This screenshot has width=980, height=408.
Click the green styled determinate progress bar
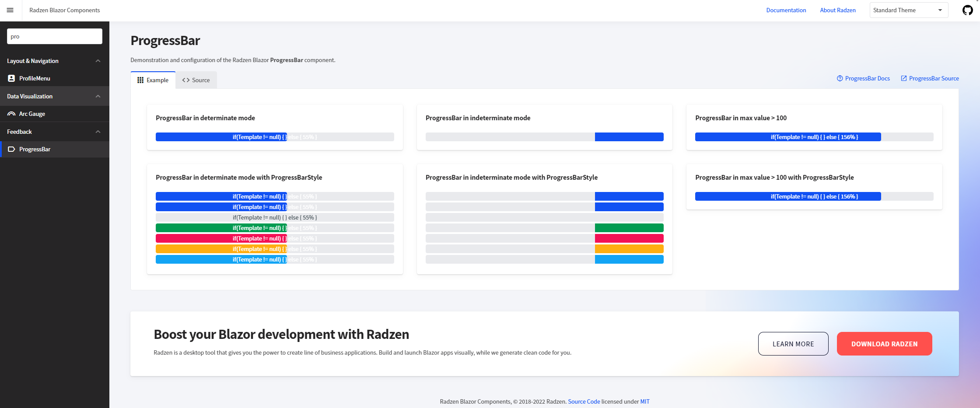[275, 228]
